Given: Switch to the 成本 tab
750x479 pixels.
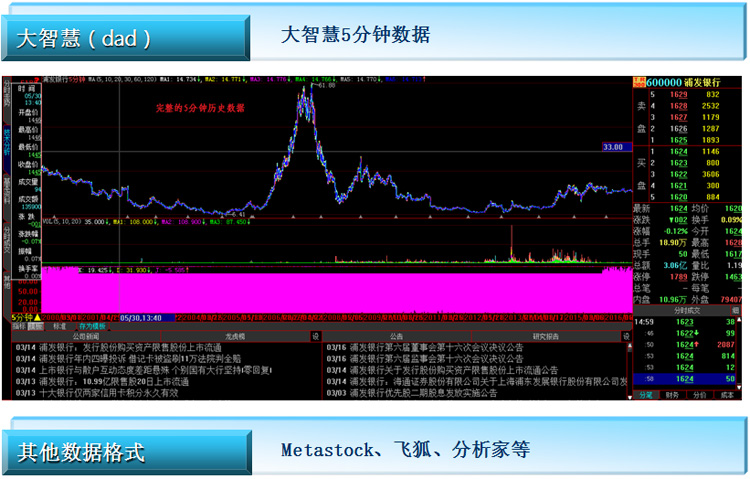Looking at the screenshot, I should pyautogui.click(x=727, y=395).
